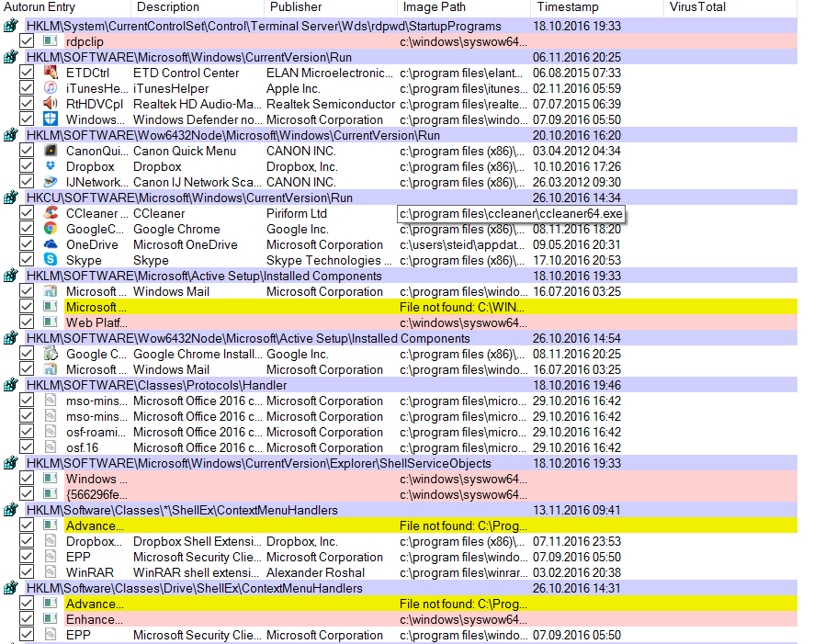Select 'Windows Defender no...' description cell
This screenshot has width=825, height=644.
(198, 119)
